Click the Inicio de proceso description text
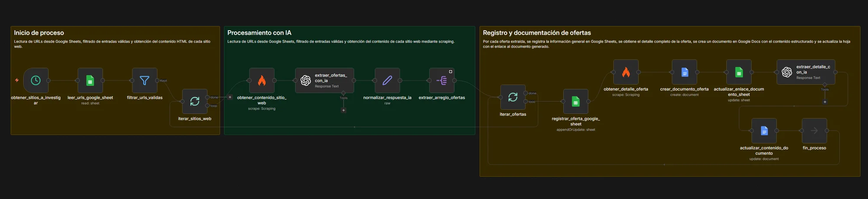Screen dimensions: 868x199 coord(112,44)
